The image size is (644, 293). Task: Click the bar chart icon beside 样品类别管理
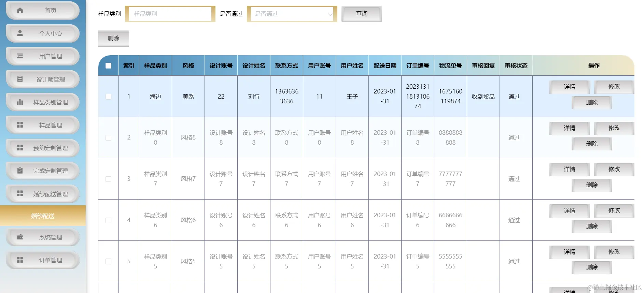20,102
